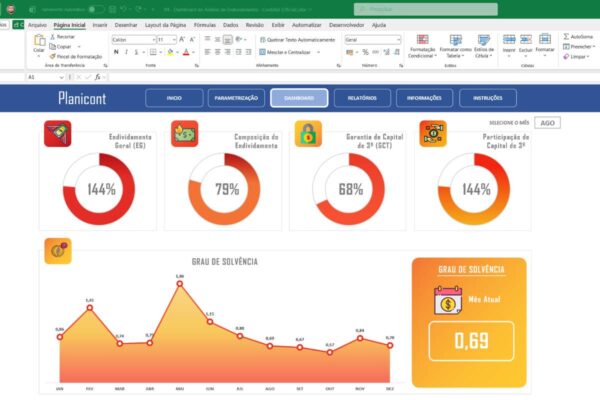Open font color dropdown arrow
Viewport: 600px width, 400px height.
pyautogui.click(x=194, y=52)
